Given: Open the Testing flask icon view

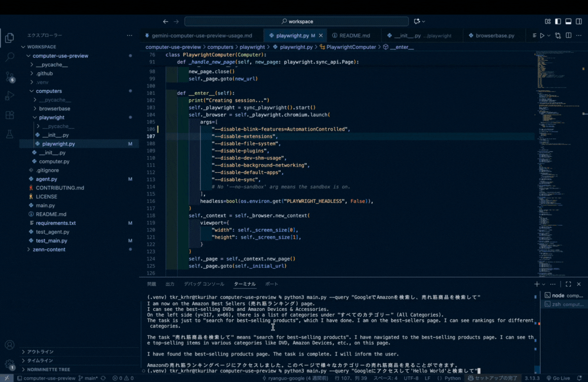Looking at the screenshot, I should click(9, 134).
